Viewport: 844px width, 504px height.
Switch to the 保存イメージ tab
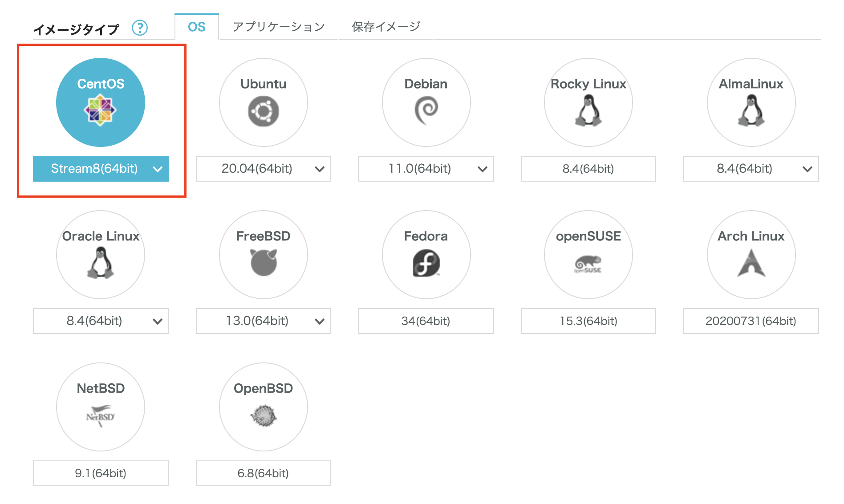(385, 27)
